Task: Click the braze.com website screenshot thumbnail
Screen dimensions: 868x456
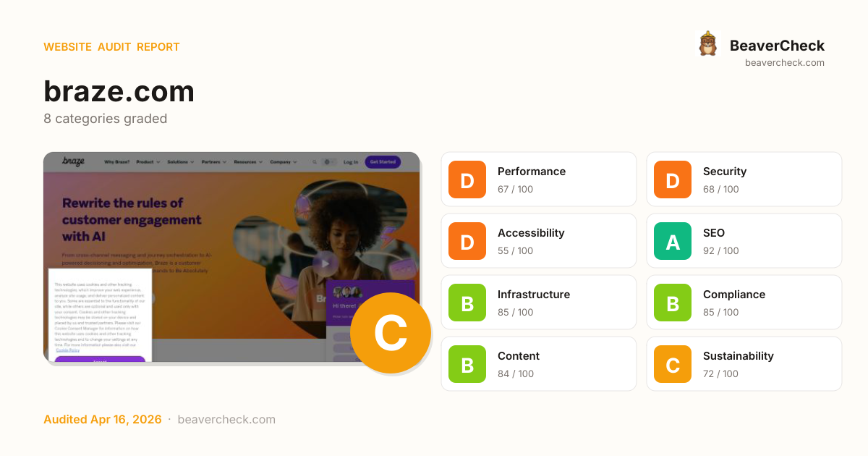Action: click(x=231, y=257)
